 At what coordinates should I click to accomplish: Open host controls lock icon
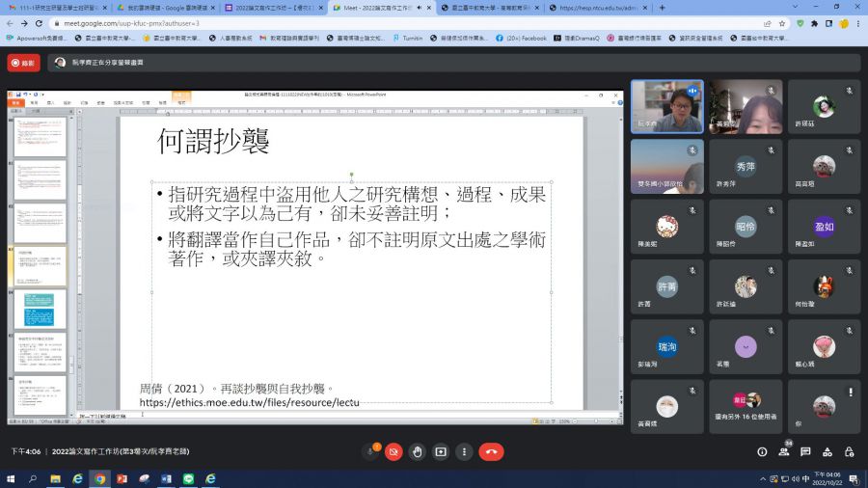pos(848,451)
